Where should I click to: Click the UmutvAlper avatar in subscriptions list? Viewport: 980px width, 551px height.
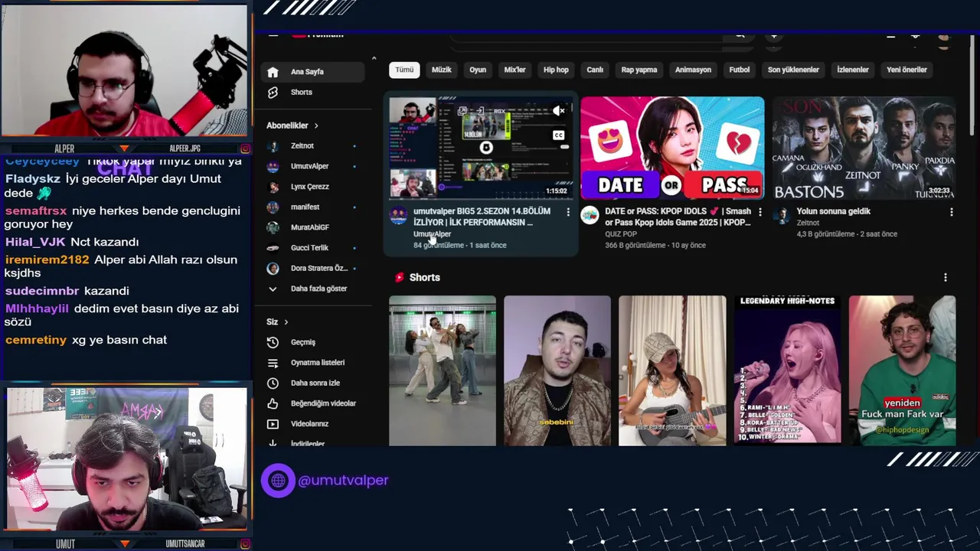click(x=273, y=166)
